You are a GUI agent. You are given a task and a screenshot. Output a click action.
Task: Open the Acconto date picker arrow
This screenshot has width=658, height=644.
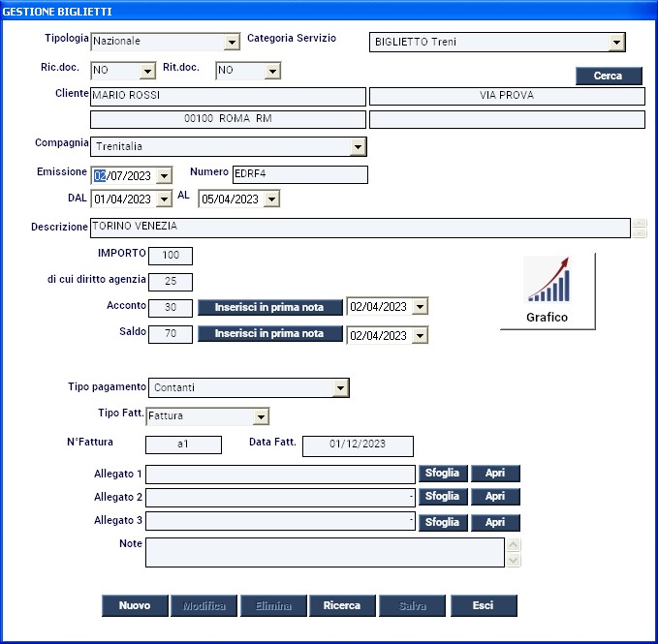(x=420, y=306)
